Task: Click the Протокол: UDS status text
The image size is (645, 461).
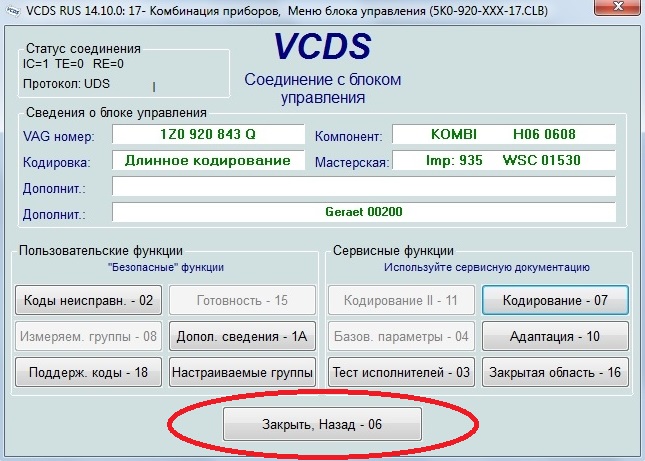Action: click(66, 84)
